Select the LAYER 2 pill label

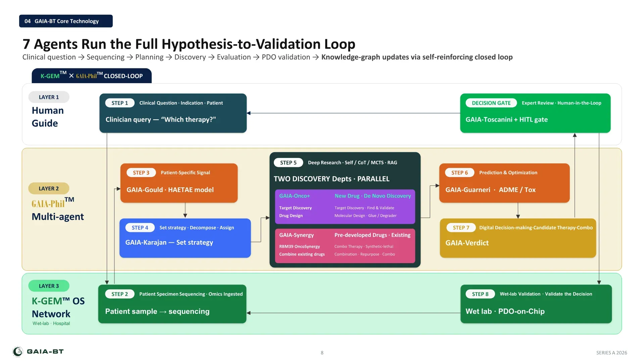[49, 188]
